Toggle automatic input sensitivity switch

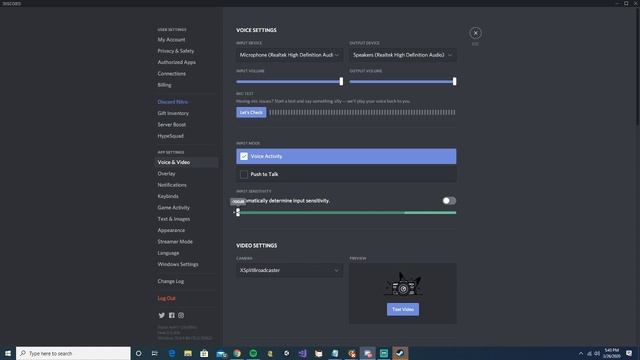point(449,200)
